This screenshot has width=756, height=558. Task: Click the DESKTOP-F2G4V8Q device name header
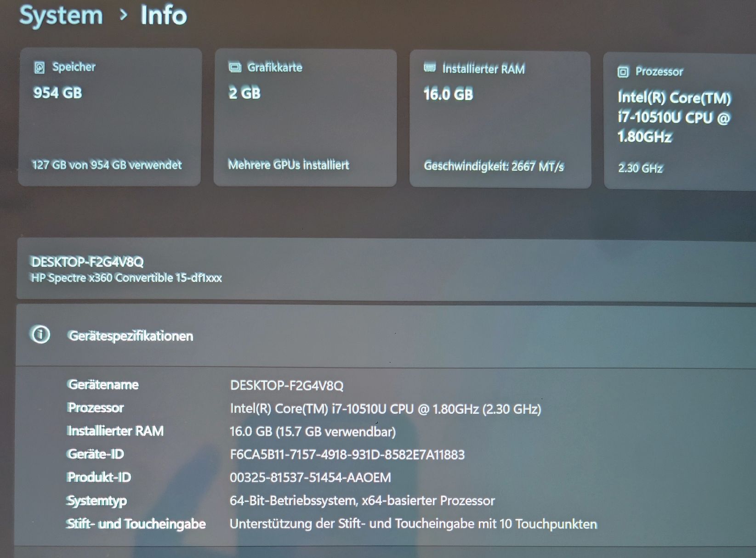(87, 262)
